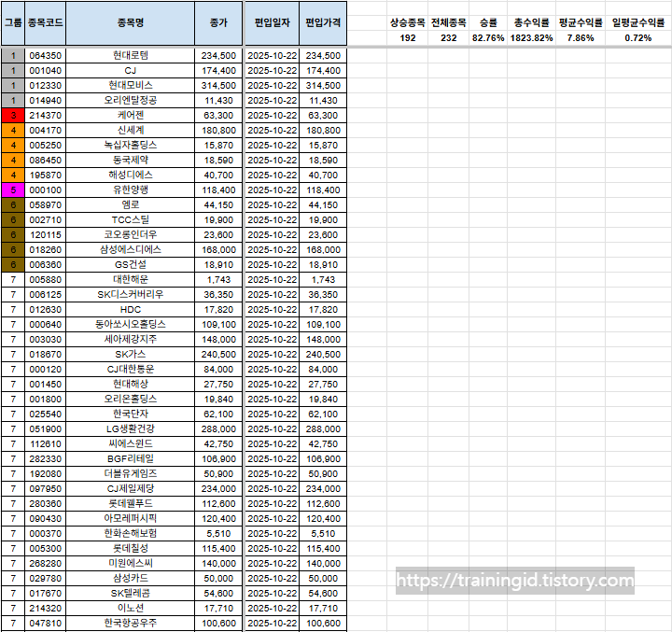672x632 pixels.
Task: Click the 상승종목 label cell
Action: click(x=408, y=23)
